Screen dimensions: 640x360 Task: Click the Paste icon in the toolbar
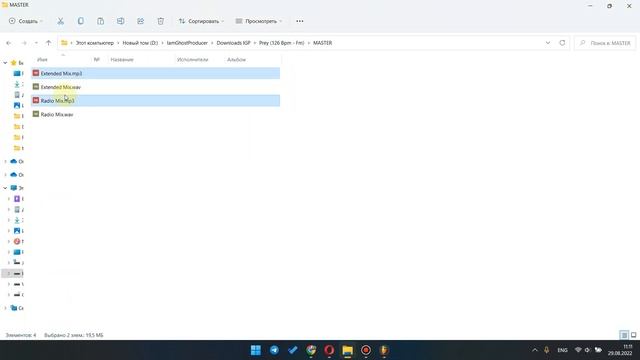coord(100,21)
